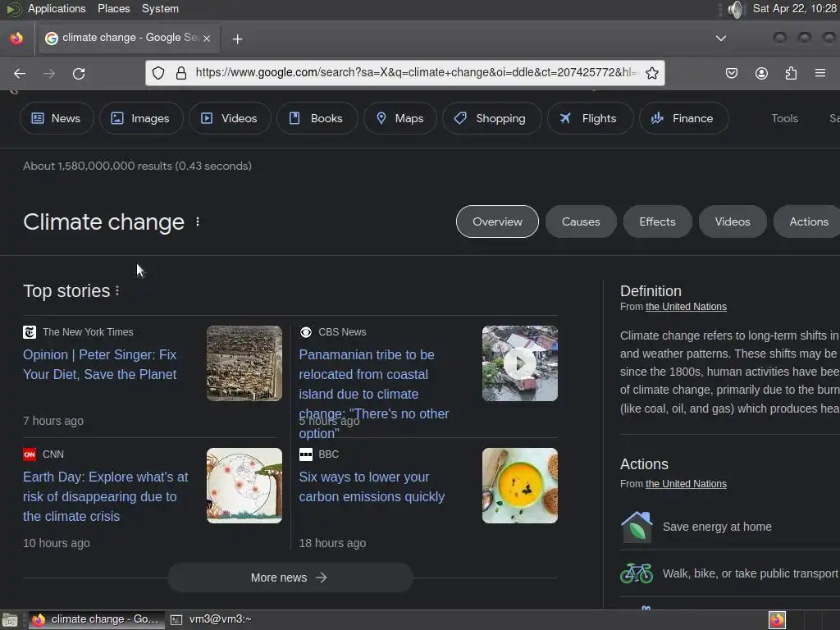Open CNN Earth Day story
This screenshot has width=840, height=630.
click(106, 496)
